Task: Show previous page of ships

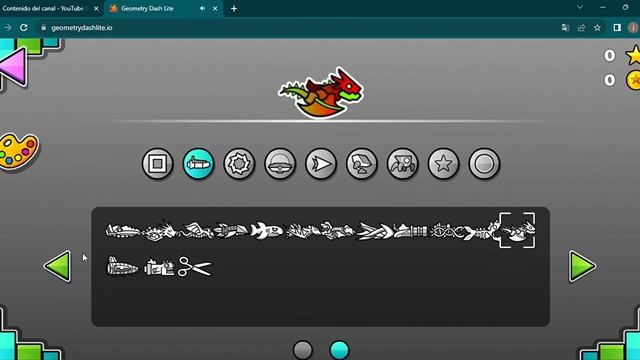Action: coord(57,266)
